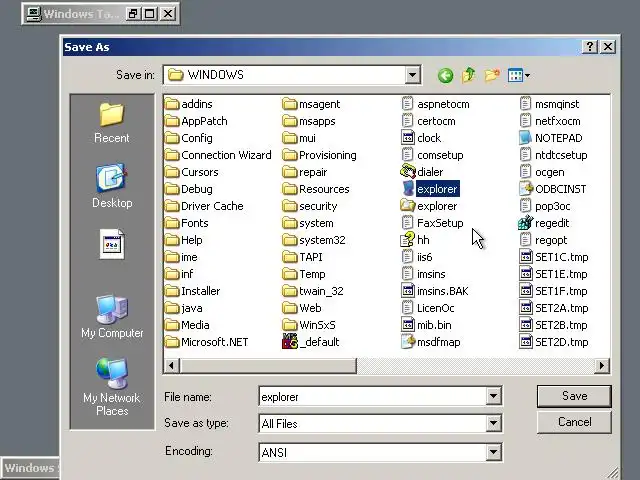Select the second explorer file below
This screenshot has width=640, height=480.
429,206
